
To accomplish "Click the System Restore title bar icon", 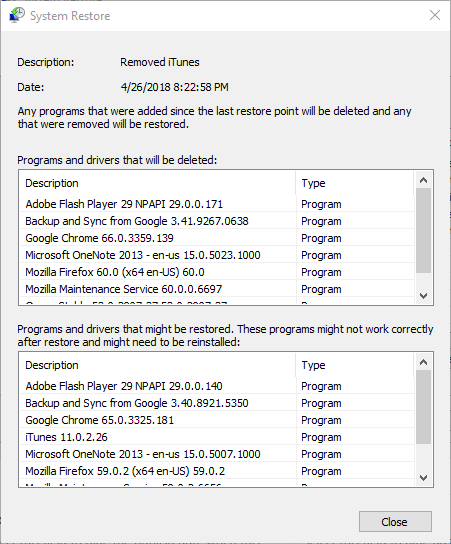I will click(17, 16).
